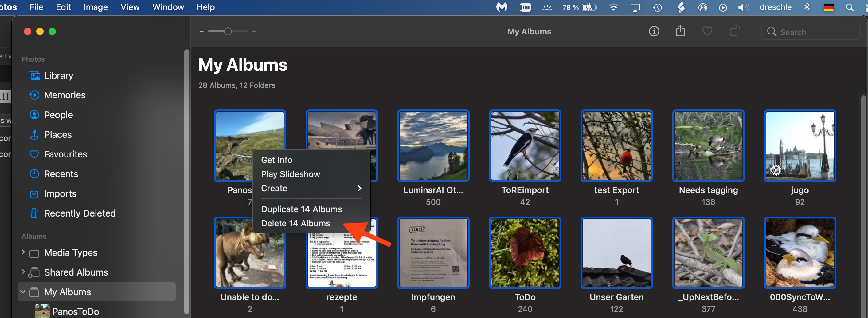
Task: Expand the Shared Albums folder
Action: pos(23,272)
